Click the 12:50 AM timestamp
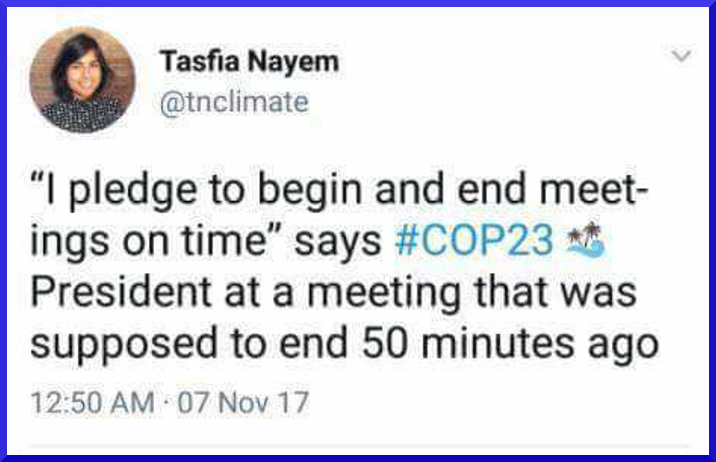716x462 pixels. (92, 404)
